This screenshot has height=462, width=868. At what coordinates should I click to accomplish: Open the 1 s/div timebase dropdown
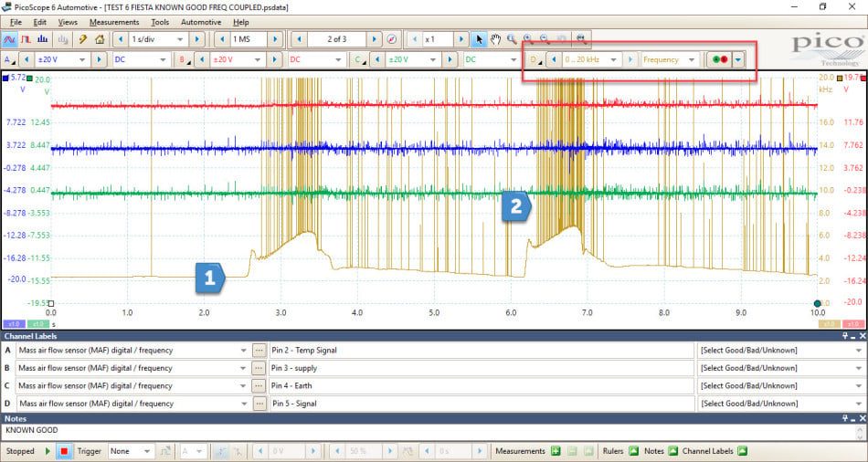157,39
